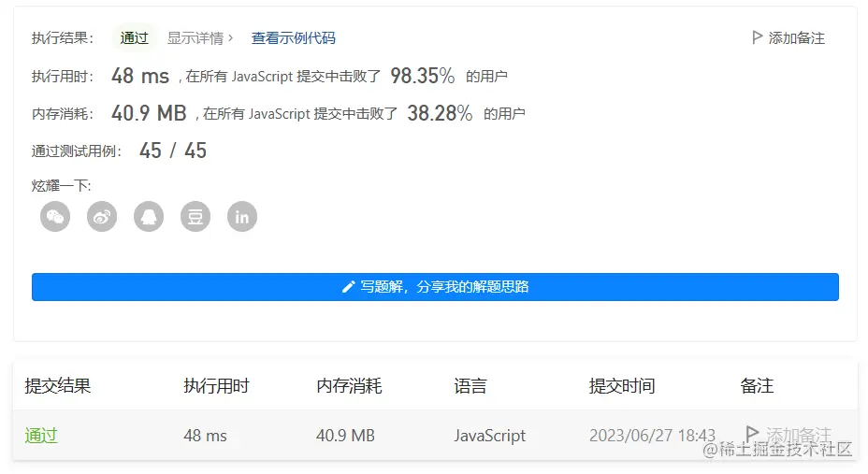Click the large 48 ms runtime value
This screenshot has width=868, height=474.
pyautogui.click(x=140, y=76)
